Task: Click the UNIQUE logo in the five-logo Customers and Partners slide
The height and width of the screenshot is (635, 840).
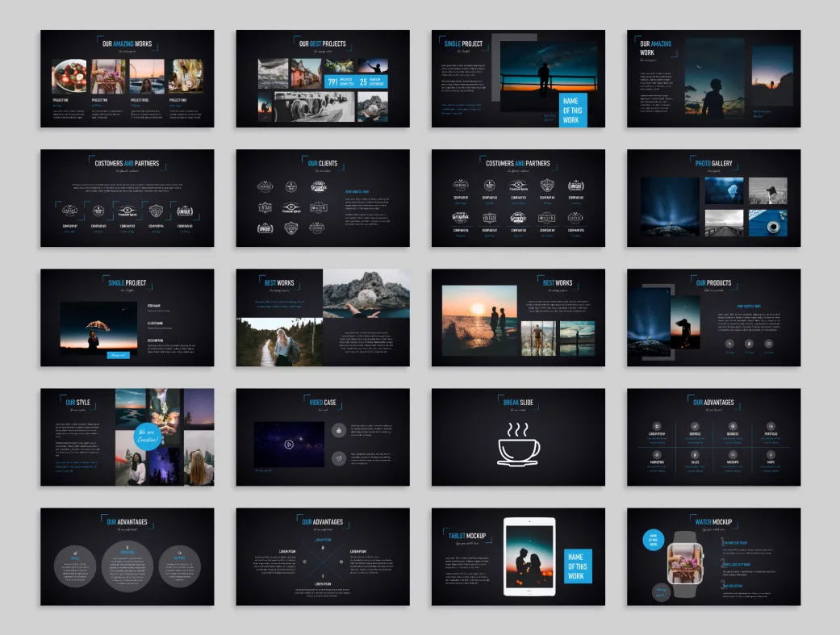Action: (x=185, y=211)
